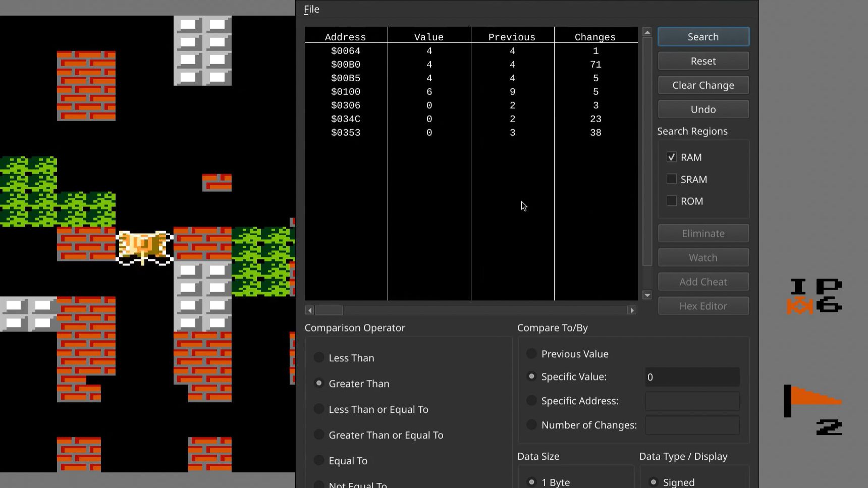Click the horizontal scroll right arrow
Viewport: 868px width, 488px height.
tap(632, 310)
